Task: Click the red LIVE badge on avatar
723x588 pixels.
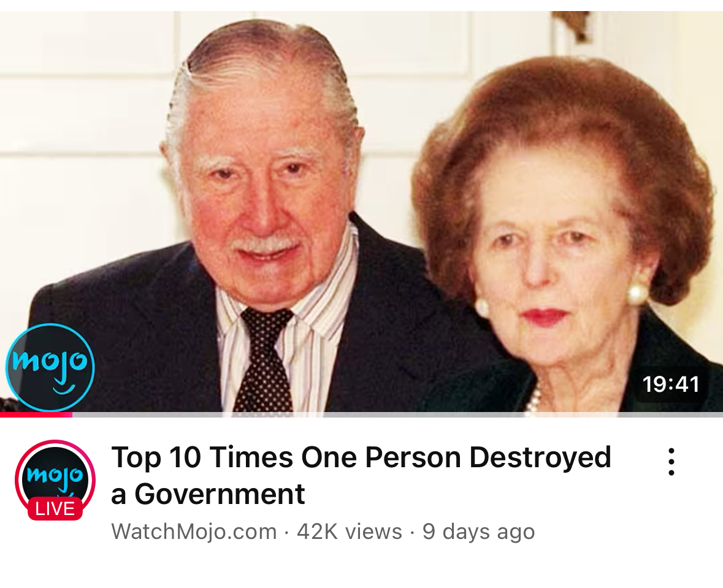Action: coord(55,509)
